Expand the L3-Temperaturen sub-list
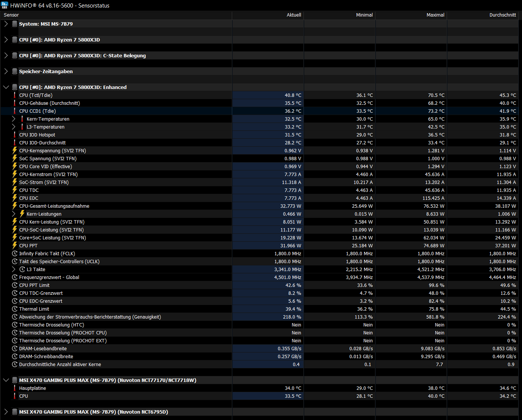The image size is (522, 420). (x=14, y=127)
